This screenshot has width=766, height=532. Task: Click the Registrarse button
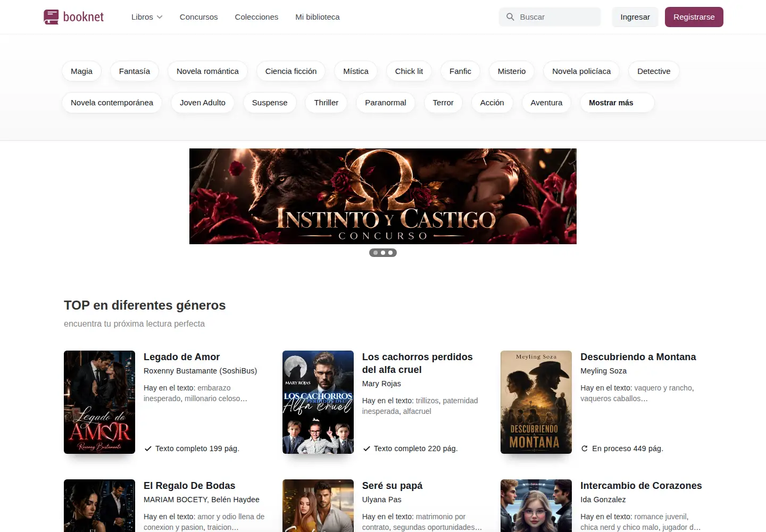694,17
